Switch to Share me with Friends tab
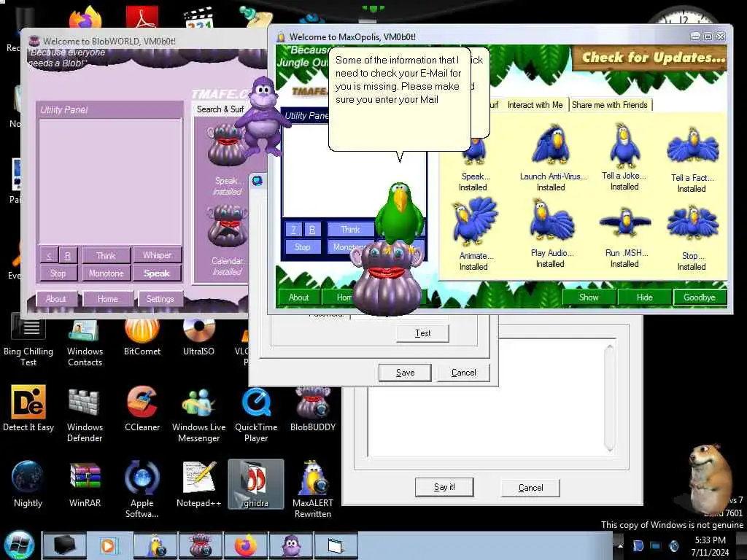Image resolution: width=747 pixels, height=560 pixels. (x=609, y=105)
